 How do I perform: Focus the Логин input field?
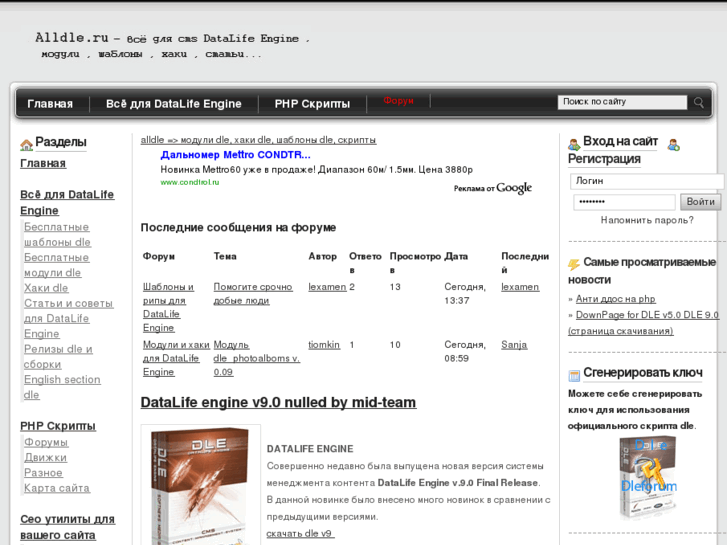[x=646, y=181]
